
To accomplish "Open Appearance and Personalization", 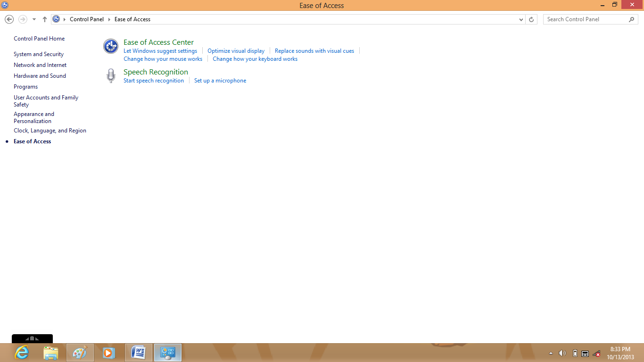I will (x=34, y=117).
